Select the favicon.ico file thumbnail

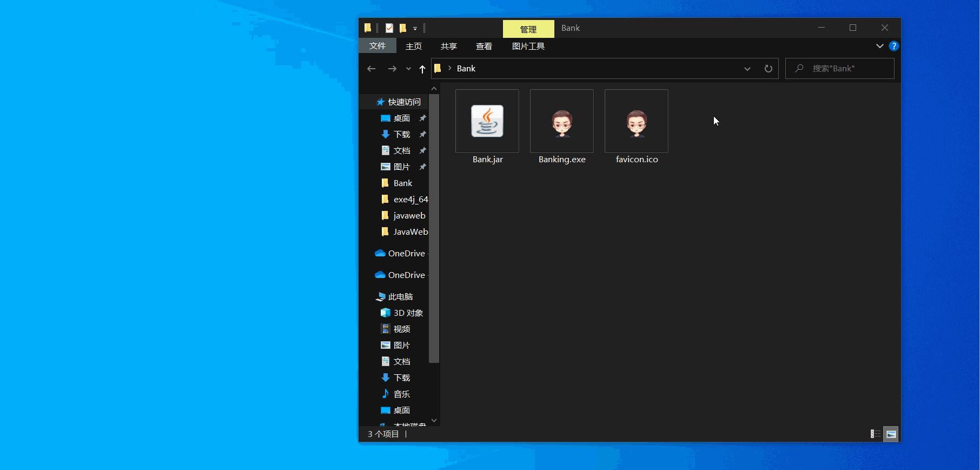(637, 121)
